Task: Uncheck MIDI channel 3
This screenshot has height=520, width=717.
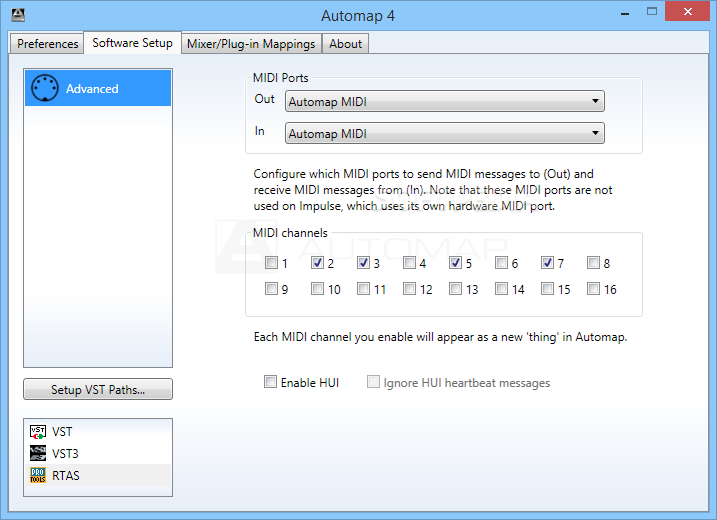Action: [x=363, y=263]
